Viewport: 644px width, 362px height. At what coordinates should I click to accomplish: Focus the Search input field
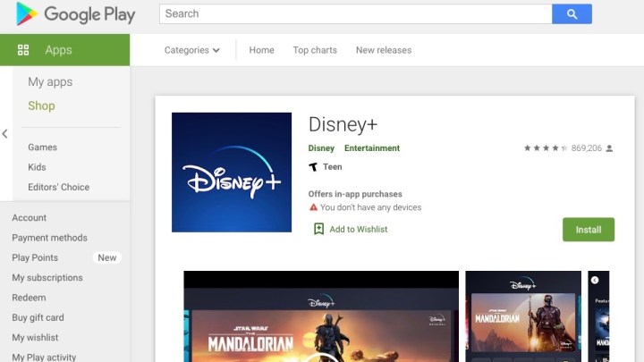355,14
